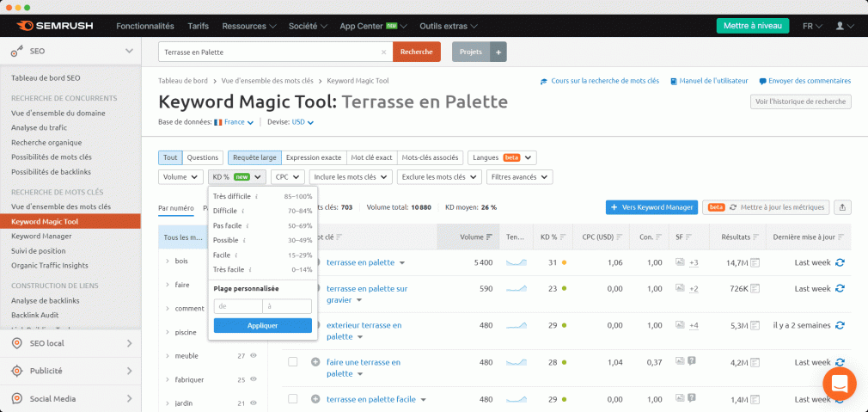This screenshot has height=412, width=868.
Task: Open Voir l'historique de recherche
Action: point(800,101)
